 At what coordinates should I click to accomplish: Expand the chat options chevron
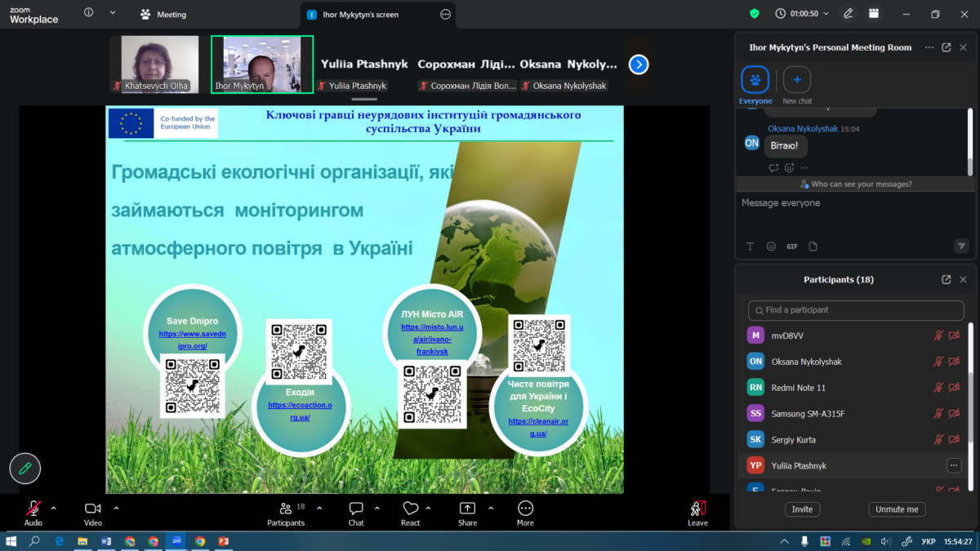tap(377, 509)
